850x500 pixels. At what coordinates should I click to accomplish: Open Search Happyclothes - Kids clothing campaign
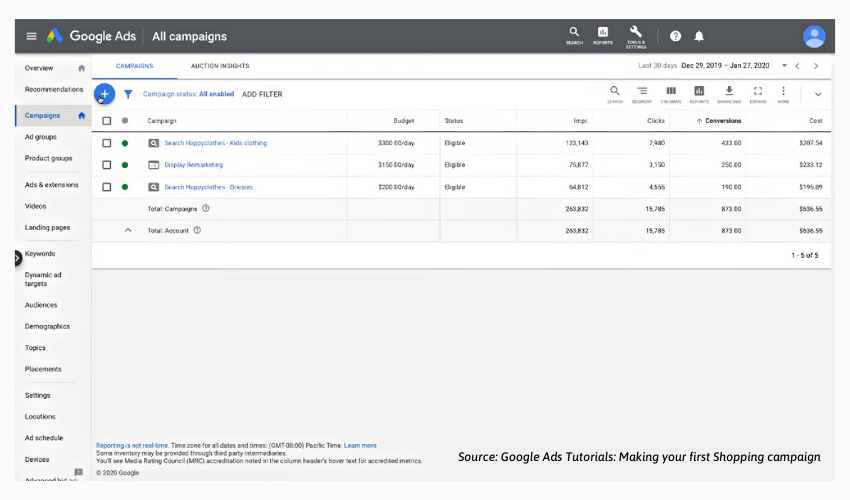(x=216, y=143)
